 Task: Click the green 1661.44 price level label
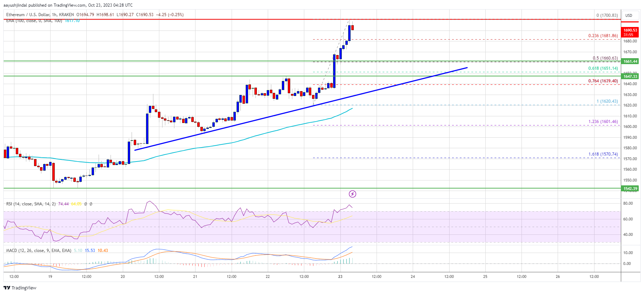[x=630, y=61]
